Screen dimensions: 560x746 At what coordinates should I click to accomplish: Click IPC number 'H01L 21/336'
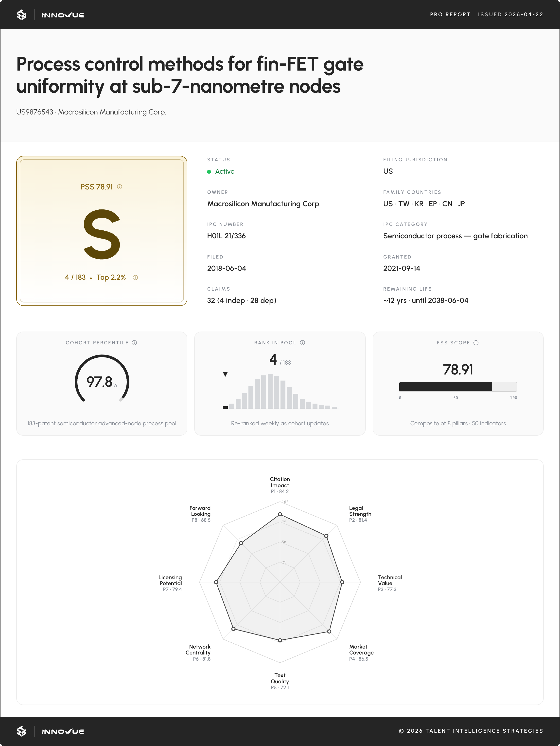pos(227,236)
